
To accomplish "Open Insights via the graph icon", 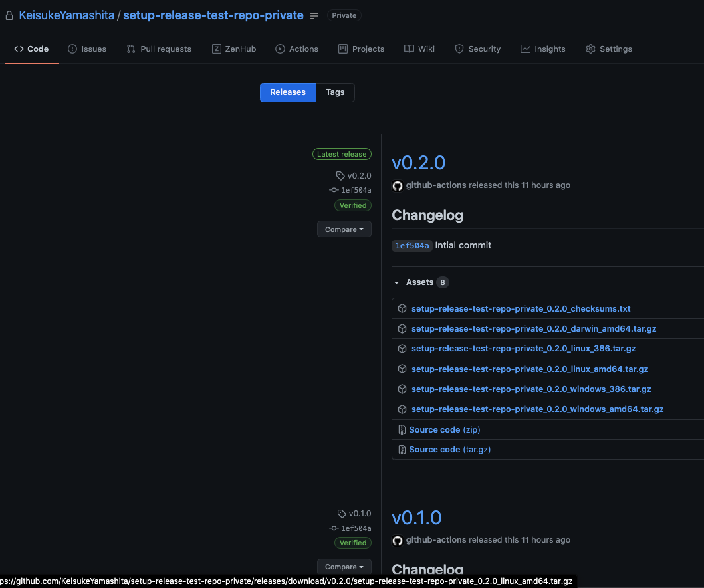I will tap(525, 49).
